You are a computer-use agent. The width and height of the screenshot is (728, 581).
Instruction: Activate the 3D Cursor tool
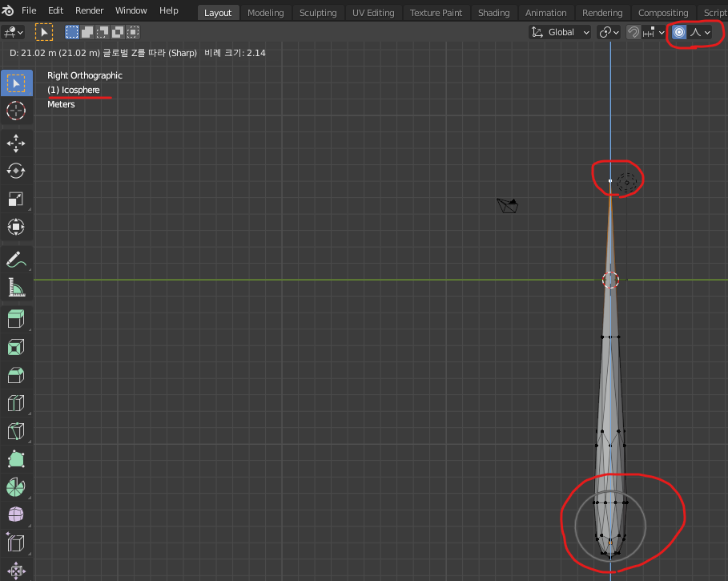coord(16,111)
